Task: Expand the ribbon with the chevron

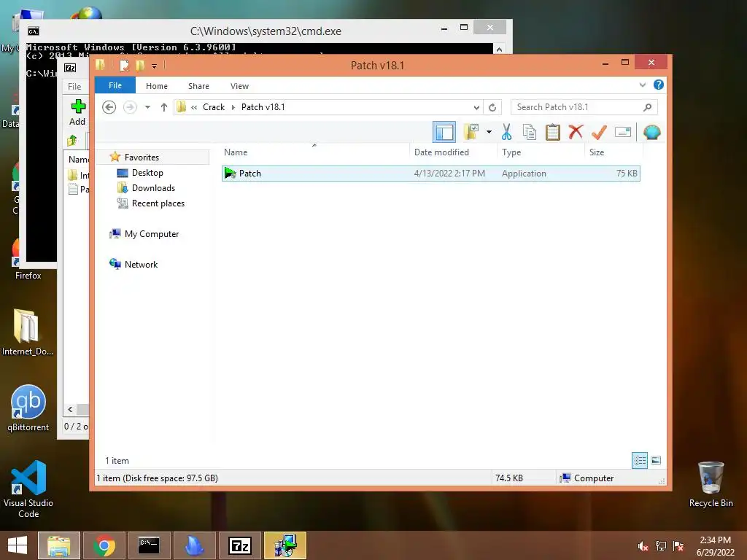Action: (x=642, y=85)
